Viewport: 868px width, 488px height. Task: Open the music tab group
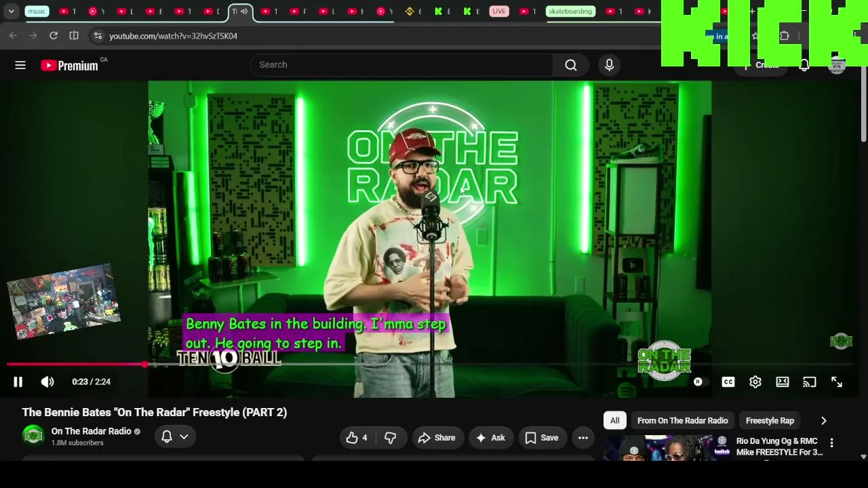[37, 12]
